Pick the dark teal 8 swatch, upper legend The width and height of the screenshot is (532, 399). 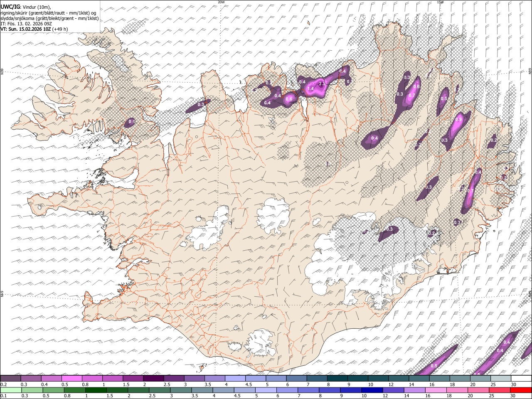click(337, 379)
